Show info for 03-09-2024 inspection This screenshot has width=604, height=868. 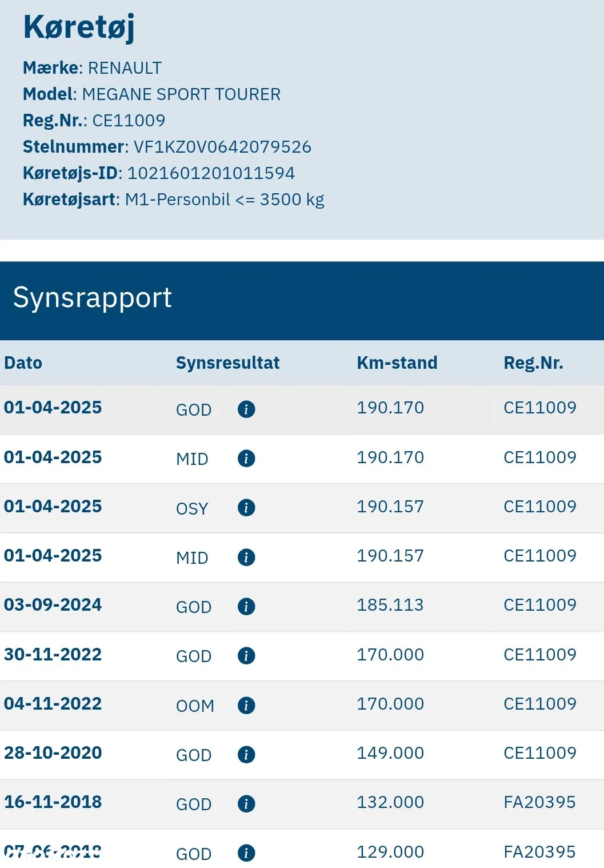coord(246,607)
